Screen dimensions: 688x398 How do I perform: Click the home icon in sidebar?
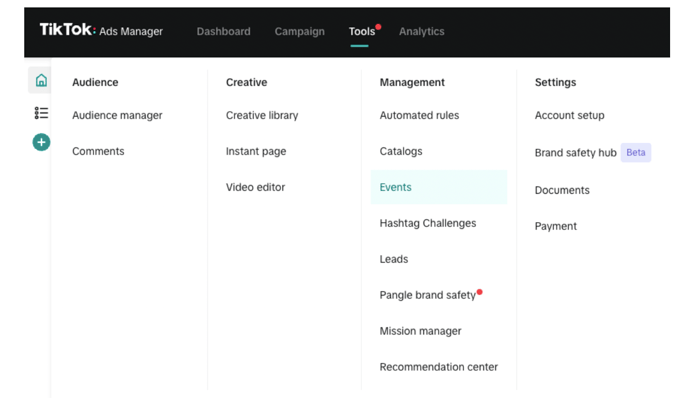coord(41,80)
